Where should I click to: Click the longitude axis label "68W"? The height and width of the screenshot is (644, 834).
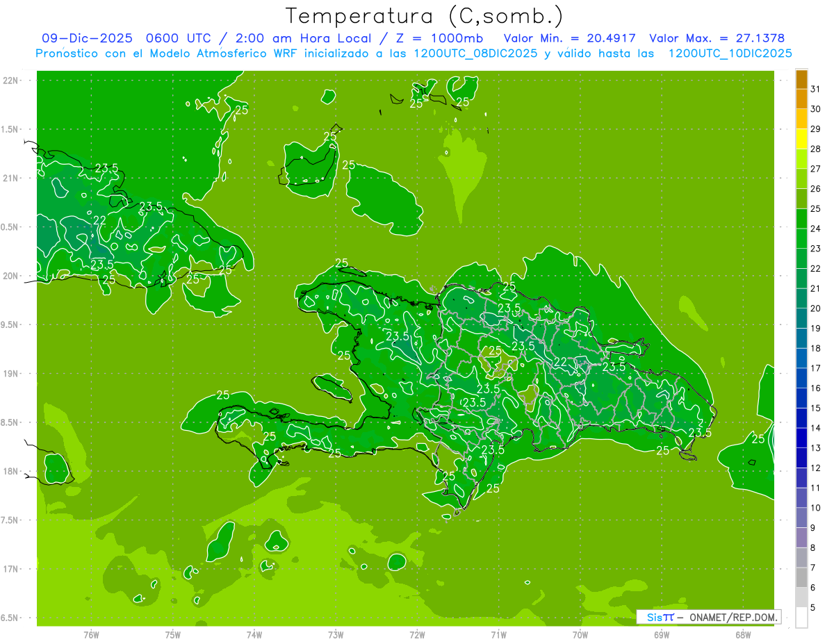coord(743,634)
